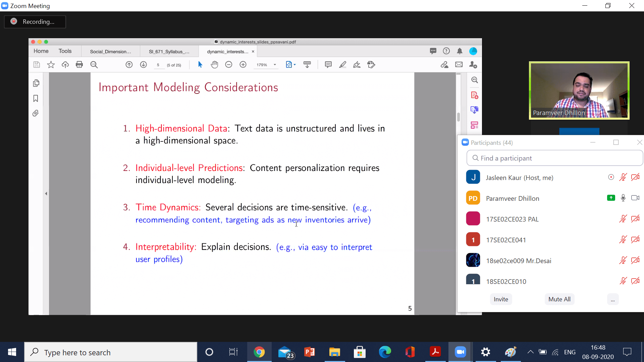644x362 pixels.
Task: Go to next page with down arrow
Action: click(144, 65)
